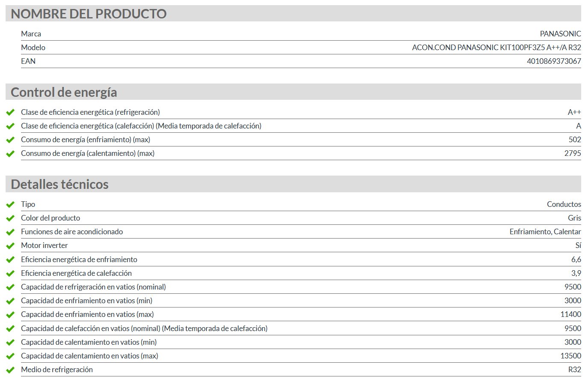Click the Clase de eficiencia energética (refrigeración) label
Viewport: 588px width, 388px height.
(90, 112)
